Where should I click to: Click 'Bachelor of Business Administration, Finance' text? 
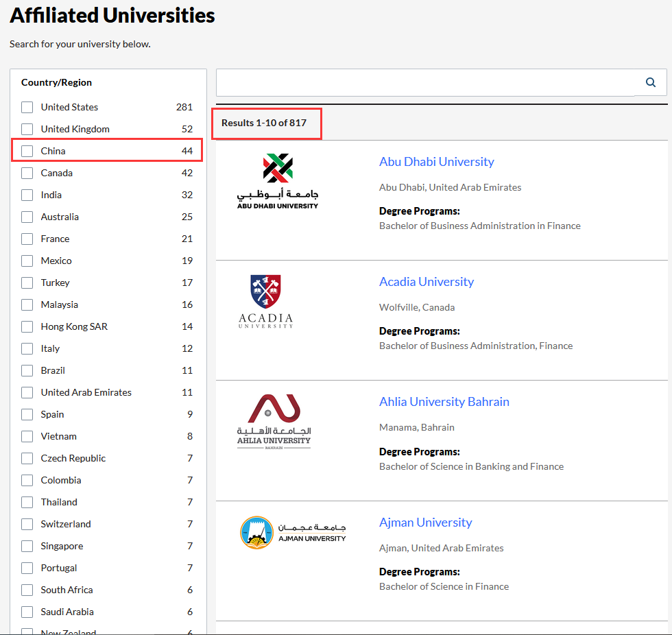476,346
